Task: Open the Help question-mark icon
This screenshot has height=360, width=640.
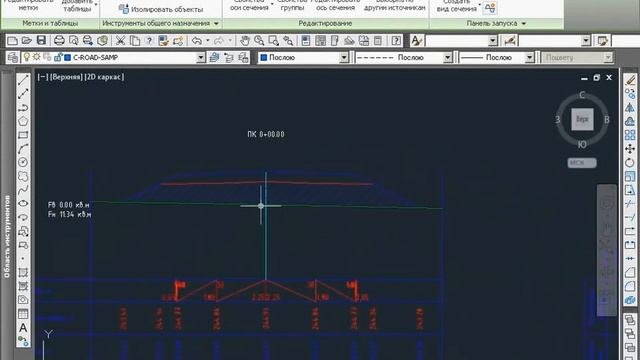Action: (x=396, y=40)
